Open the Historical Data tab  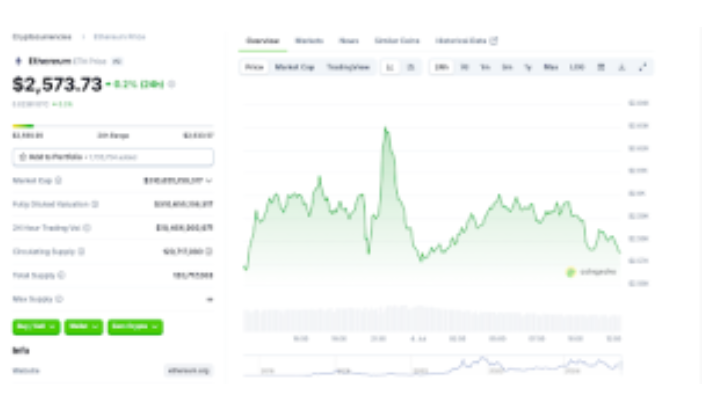466,41
